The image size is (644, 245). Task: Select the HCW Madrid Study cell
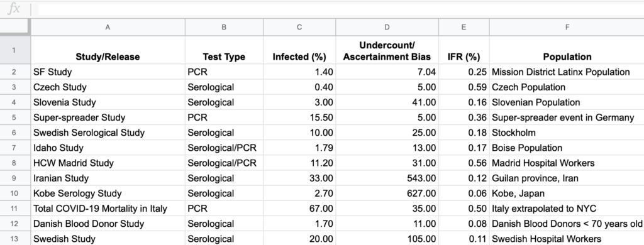click(x=108, y=163)
